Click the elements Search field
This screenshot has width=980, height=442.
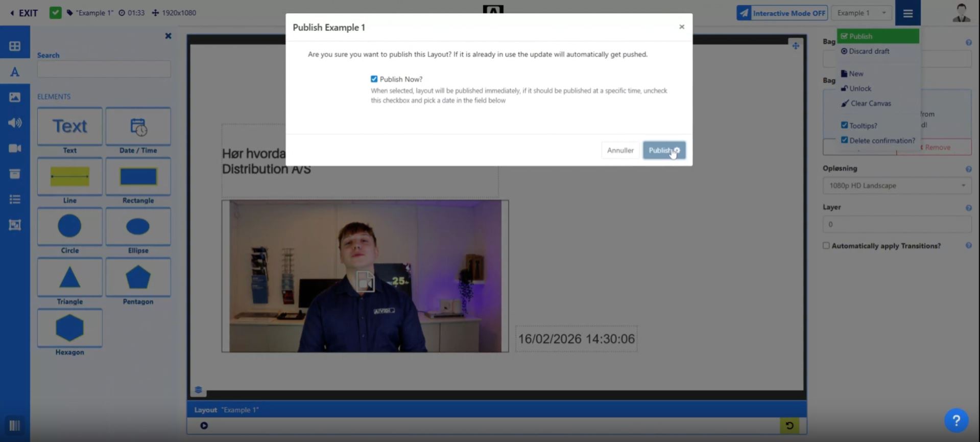click(104, 69)
